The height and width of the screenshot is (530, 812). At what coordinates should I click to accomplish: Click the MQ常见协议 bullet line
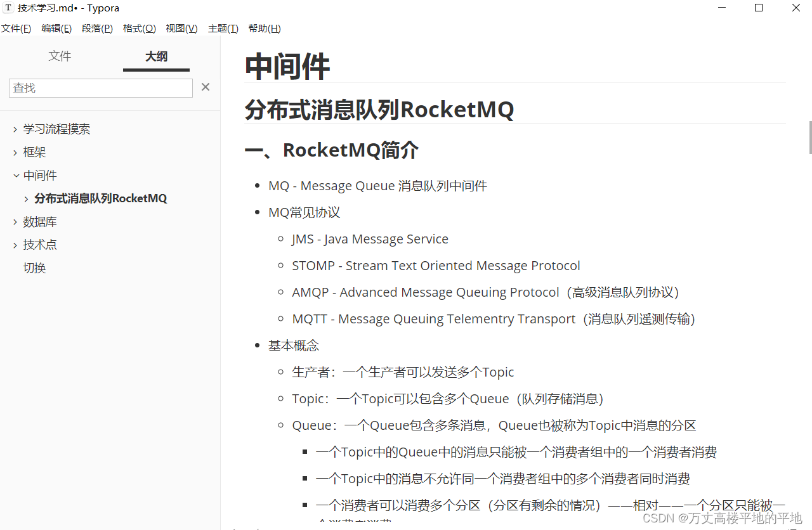[x=304, y=212]
